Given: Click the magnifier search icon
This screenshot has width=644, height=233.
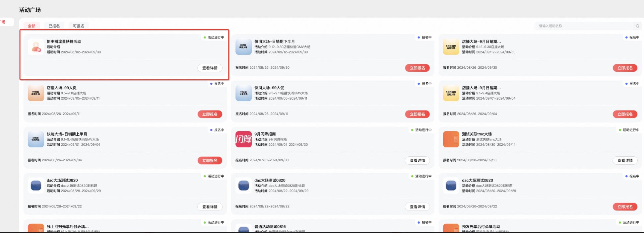Looking at the screenshot, I should pyautogui.click(x=637, y=26).
